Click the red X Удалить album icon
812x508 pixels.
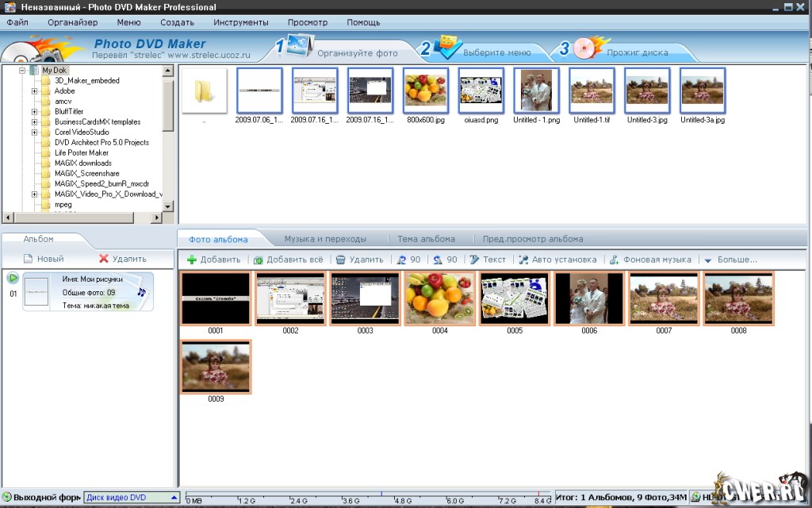(x=104, y=259)
